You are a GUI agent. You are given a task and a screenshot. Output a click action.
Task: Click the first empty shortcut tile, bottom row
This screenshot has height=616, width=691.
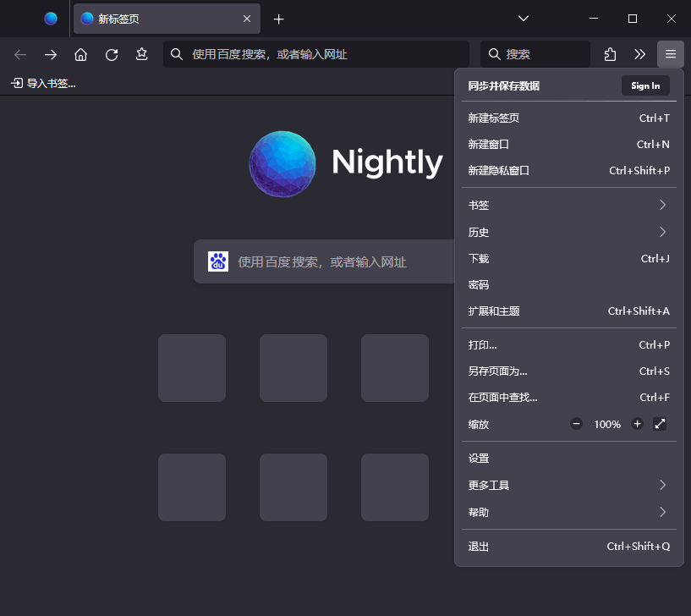192,487
